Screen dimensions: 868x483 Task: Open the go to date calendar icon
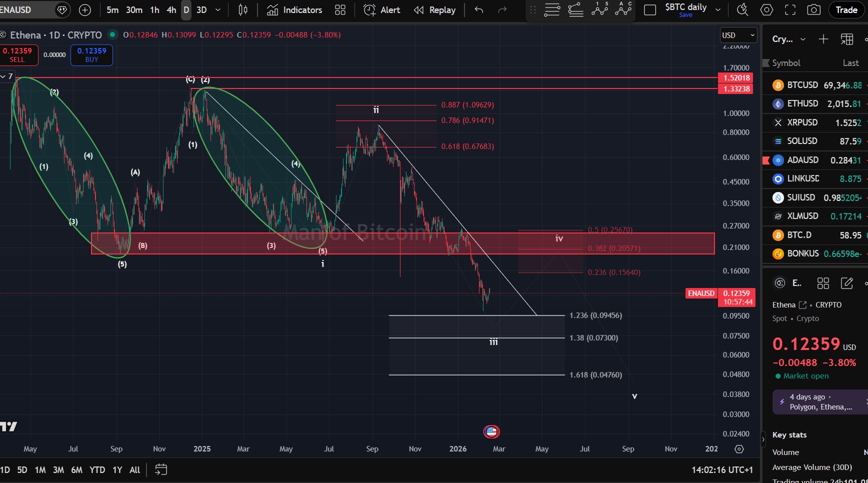click(161, 469)
